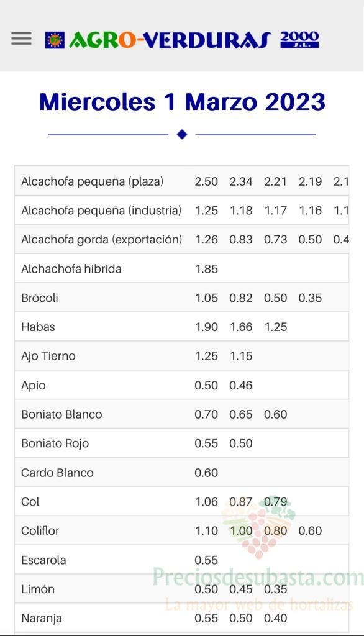Select the Alcachofa pequeña (plaza) row
This screenshot has height=636, width=364.
pyautogui.click(x=182, y=181)
